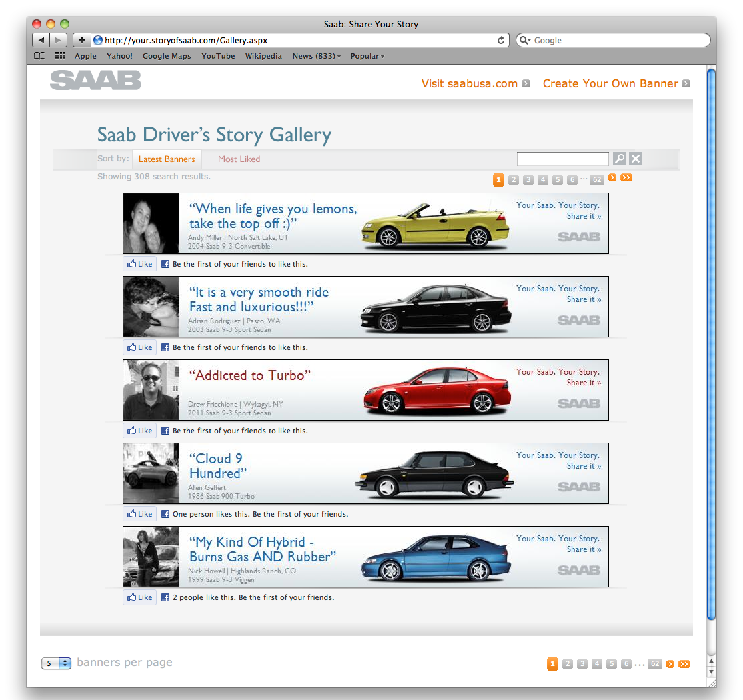The height and width of the screenshot is (700, 743).
Task: Show Top Sites grid icon
Action: [x=60, y=56]
